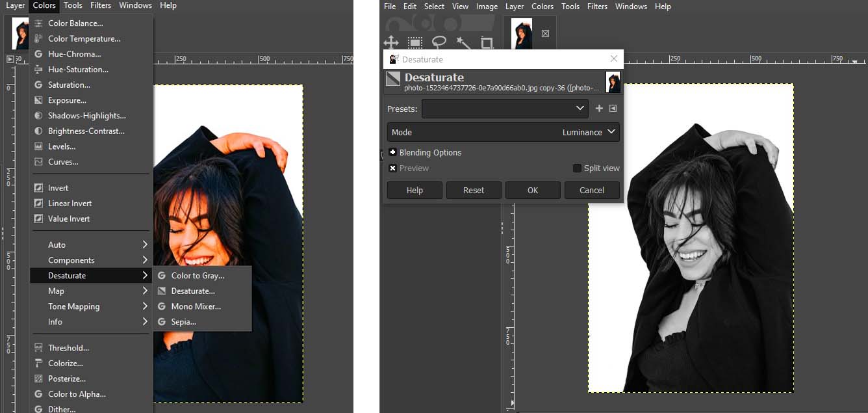868x413 pixels.
Task: Expand the Blending Options section
Action: coord(392,152)
